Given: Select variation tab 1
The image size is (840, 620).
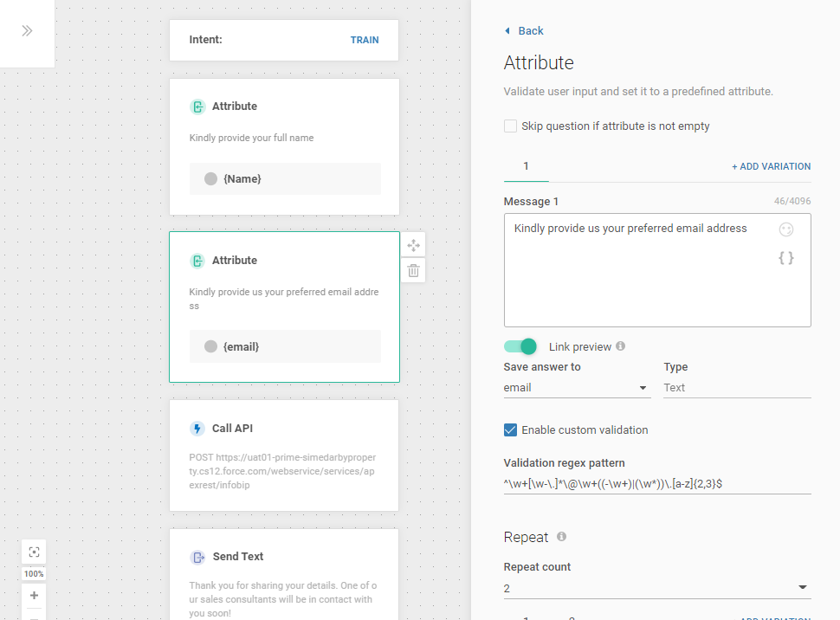Looking at the screenshot, I should [x=526, y=166].
